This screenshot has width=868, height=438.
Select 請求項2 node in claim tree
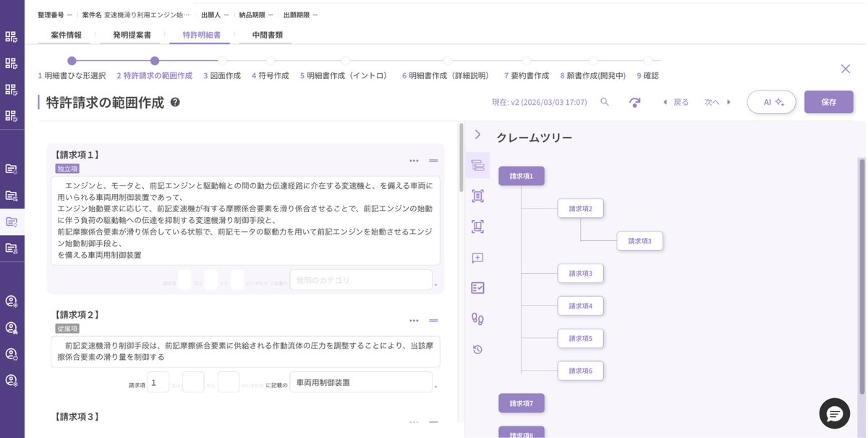pos(581,209)
